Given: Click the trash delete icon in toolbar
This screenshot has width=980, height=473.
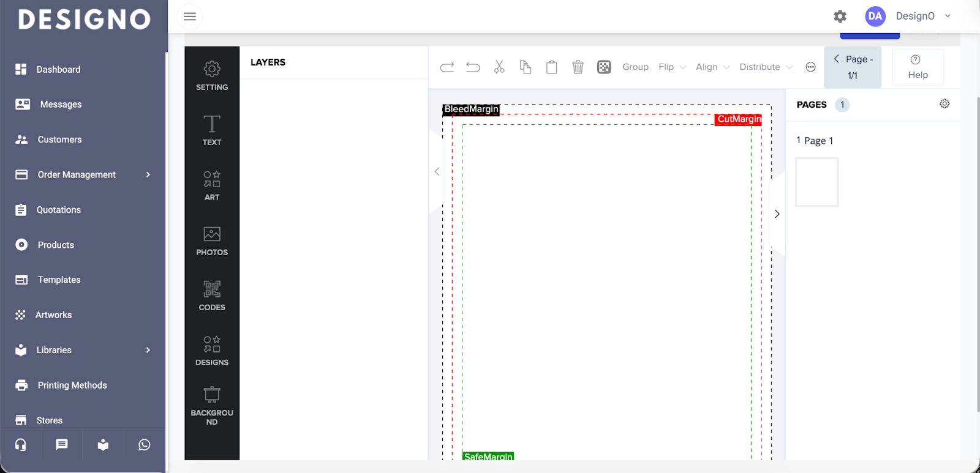Looking at the screenshot, I should (578, 67).
